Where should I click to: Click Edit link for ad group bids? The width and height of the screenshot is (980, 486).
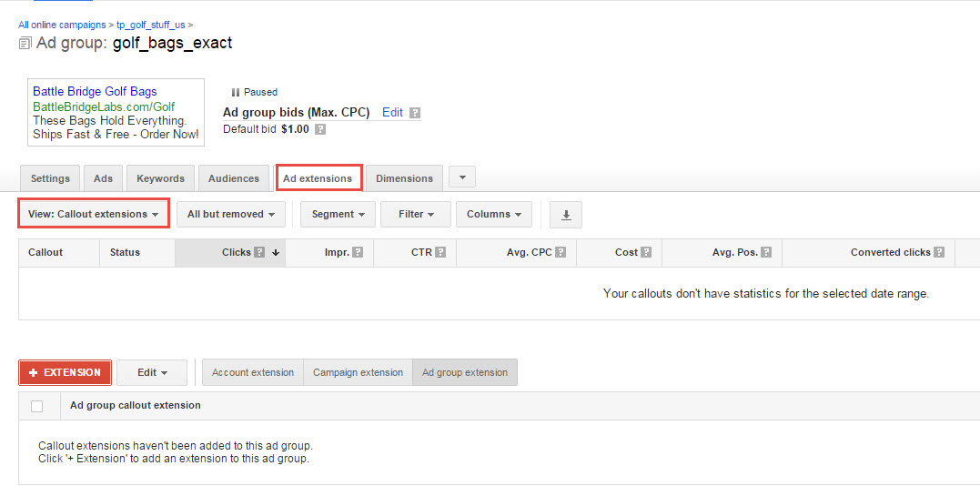point(392,113)
